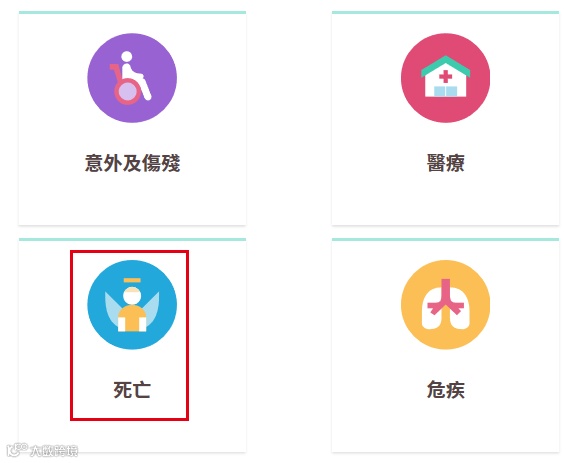Click the blue angel icon
The image size is (585, 463).
pos(132,305)
